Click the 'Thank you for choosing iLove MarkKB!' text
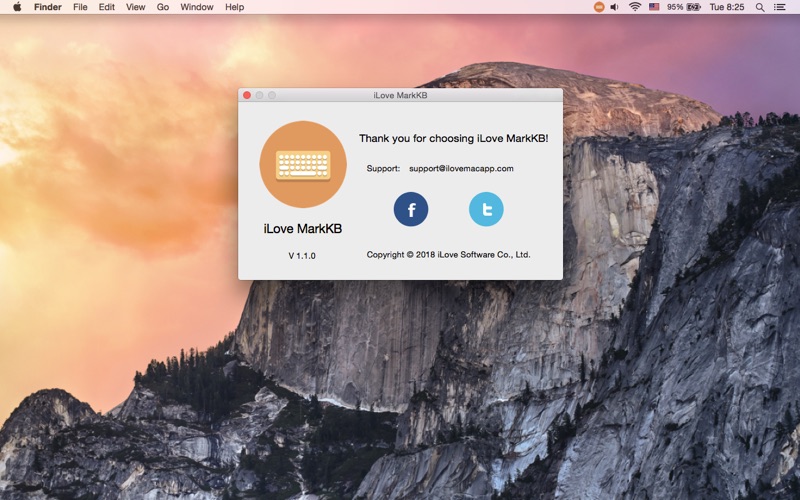800x500 pixels. [x=454, y=138]
